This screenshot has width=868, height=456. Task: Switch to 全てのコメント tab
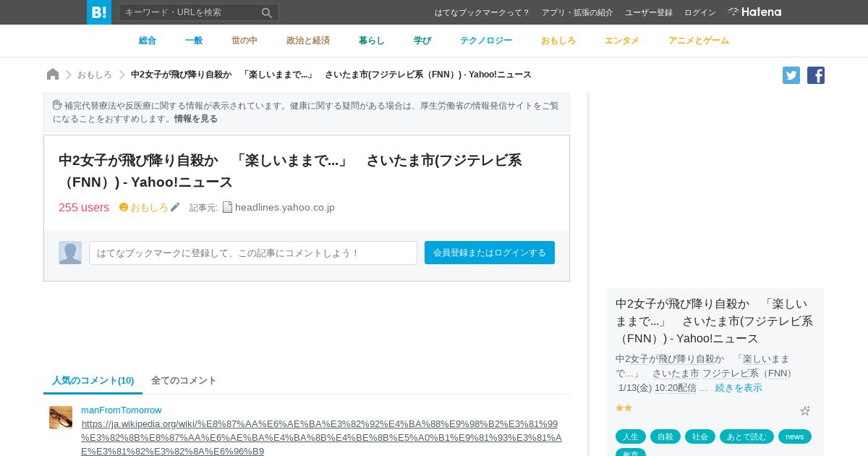[184, 381]
